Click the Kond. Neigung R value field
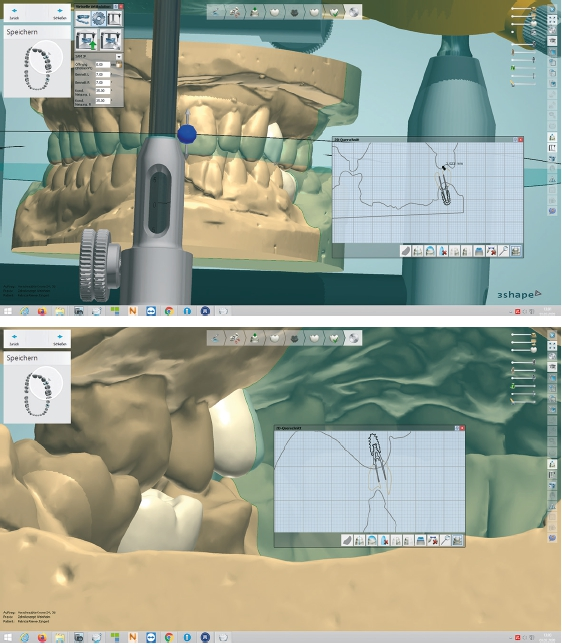 tap(102, 100)
